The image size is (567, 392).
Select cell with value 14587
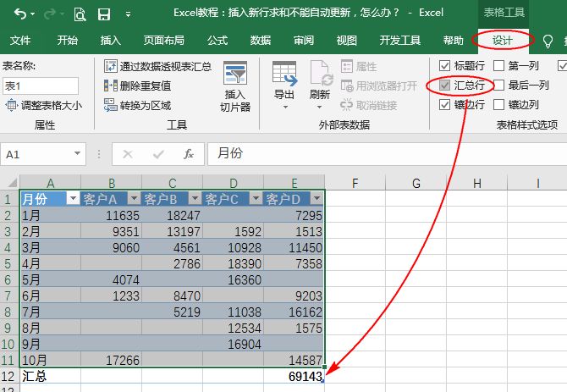pos(294,360)
